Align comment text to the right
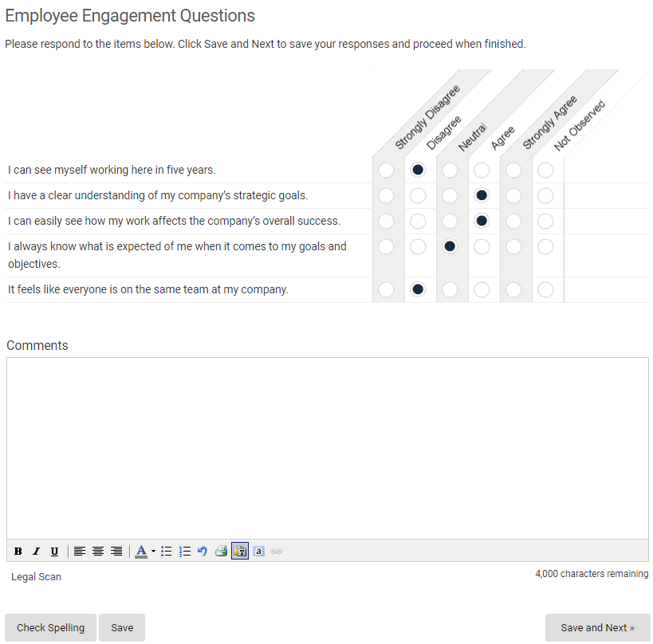653x644 pixels. (x=116, y=552)
